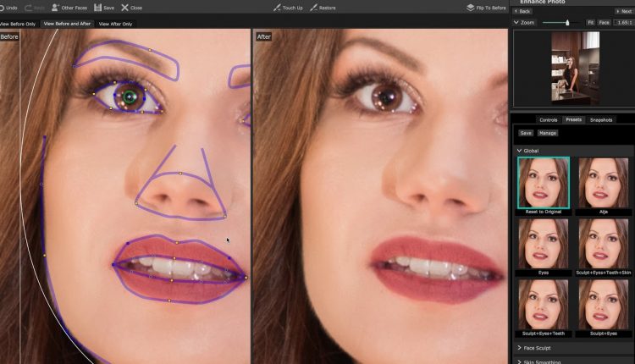Click the Fit zoom button
This screenshot has height=364, width=635.
590,22
